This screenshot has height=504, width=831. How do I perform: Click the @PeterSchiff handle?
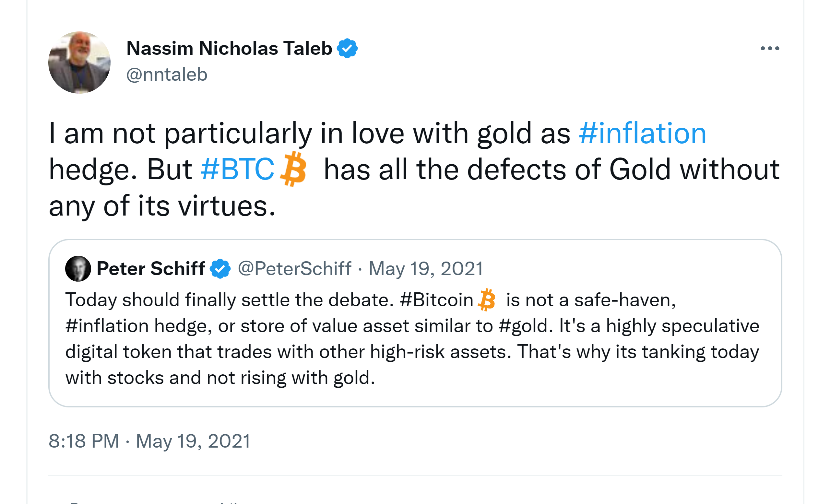coord(294,269)
